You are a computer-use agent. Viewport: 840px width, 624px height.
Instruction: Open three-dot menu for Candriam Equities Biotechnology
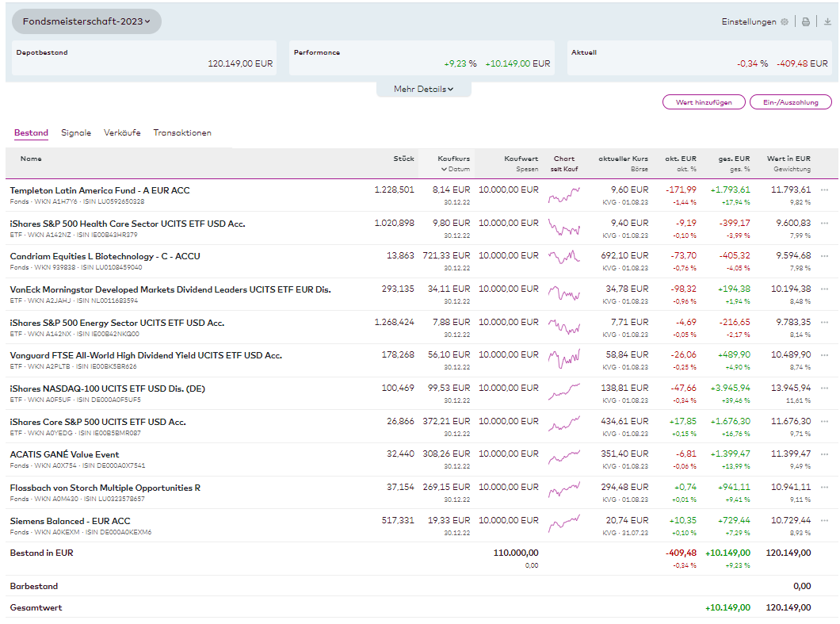[x=825, y=256]
